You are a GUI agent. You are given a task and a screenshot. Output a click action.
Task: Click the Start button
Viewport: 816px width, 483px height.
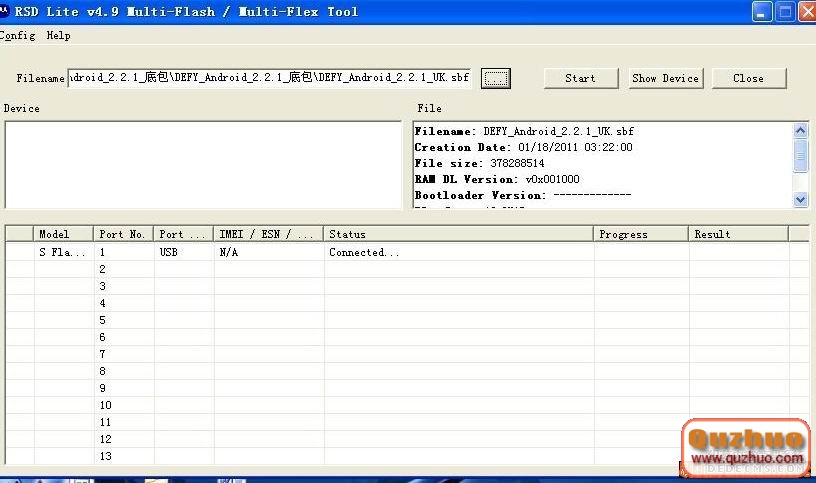pyautogui.click(x=581, y=78)
